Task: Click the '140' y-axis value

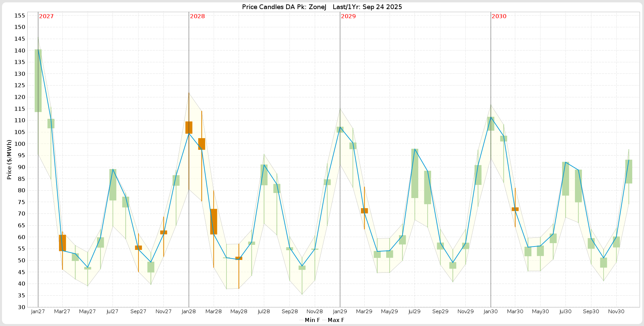Action: tap(20, 51)
